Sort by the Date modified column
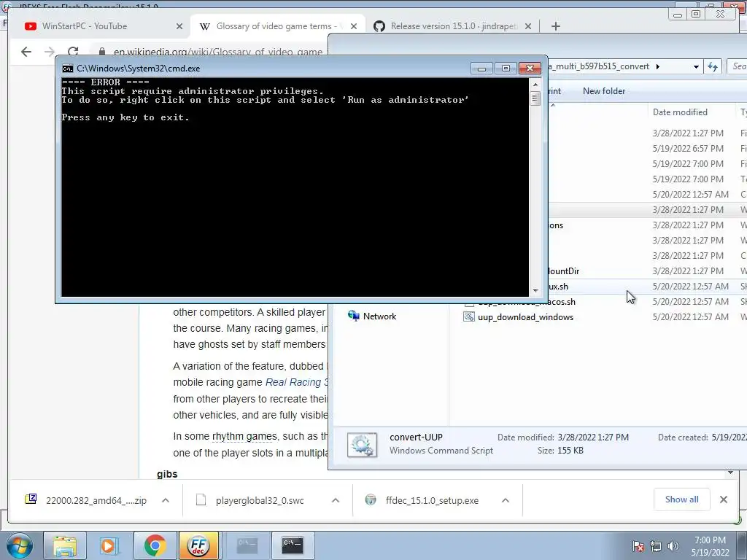This screenshot has width=747, height=560. point(680,112)
